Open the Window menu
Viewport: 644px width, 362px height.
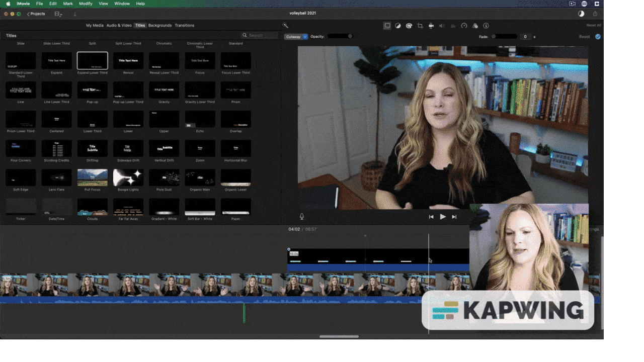(x=122, y=4)
